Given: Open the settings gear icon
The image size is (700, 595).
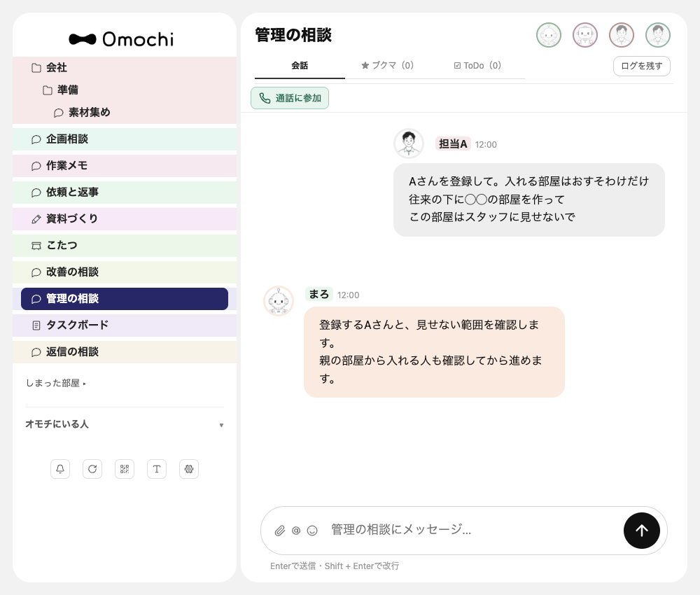Looking at the screenshot, I should click(189, 469).
